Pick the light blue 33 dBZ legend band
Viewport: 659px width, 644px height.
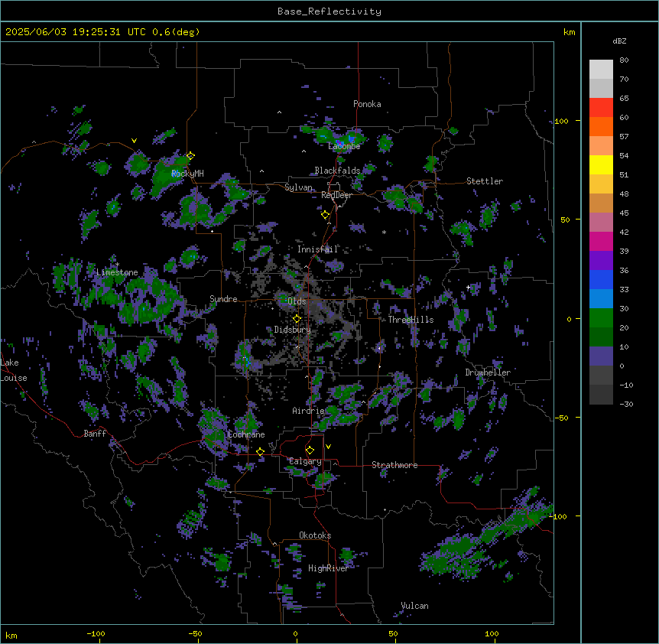point(601,298)
